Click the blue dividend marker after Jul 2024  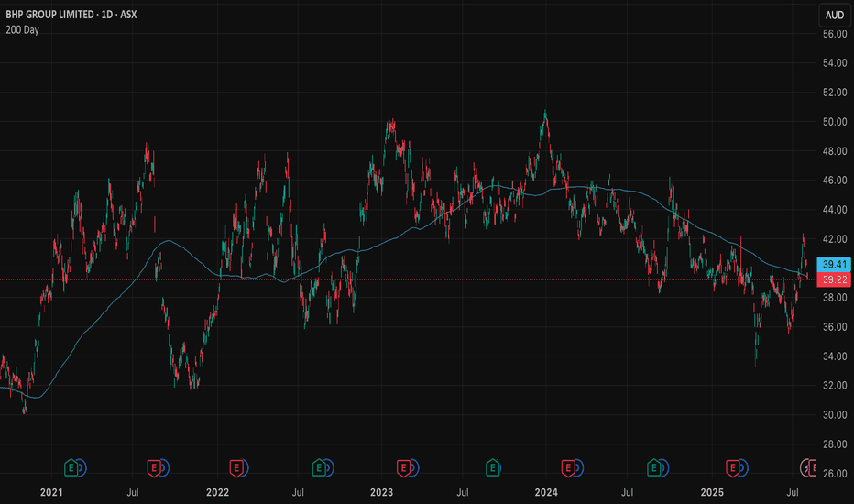point(664,467)
